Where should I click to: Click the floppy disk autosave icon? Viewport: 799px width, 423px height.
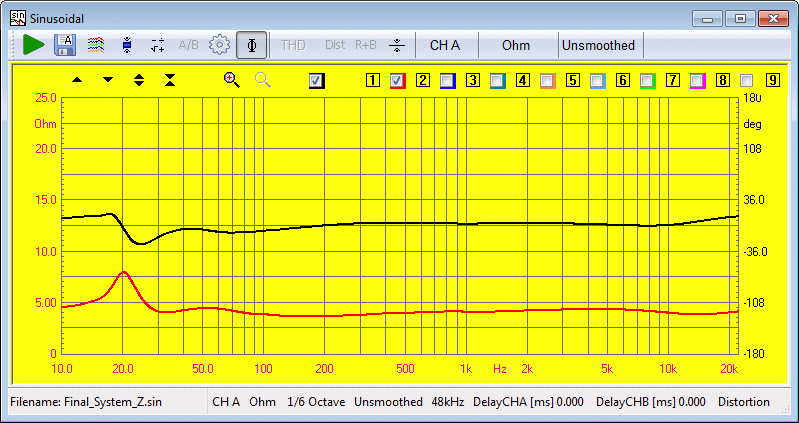pyautogui.click(x=65, y=45)
